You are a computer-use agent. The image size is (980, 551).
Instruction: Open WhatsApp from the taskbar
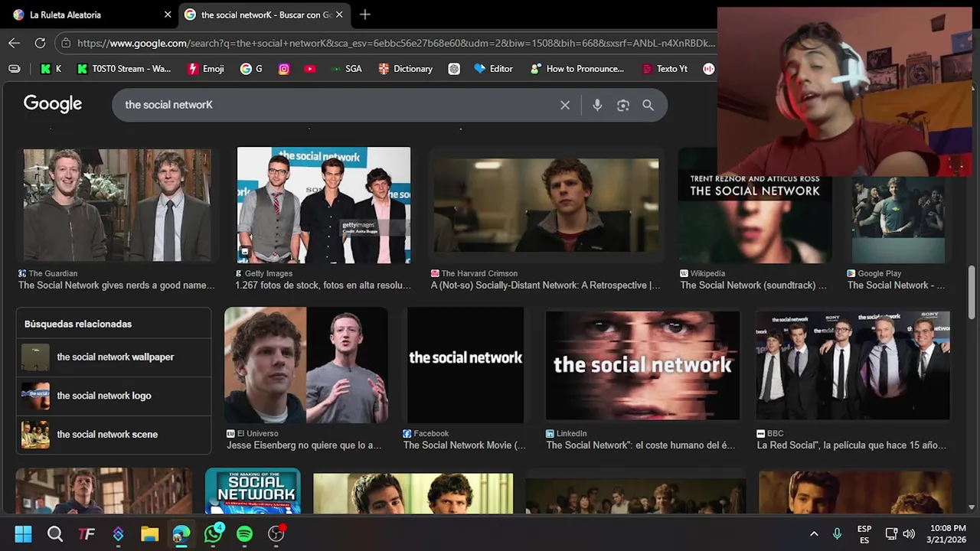tap(214, 533)
